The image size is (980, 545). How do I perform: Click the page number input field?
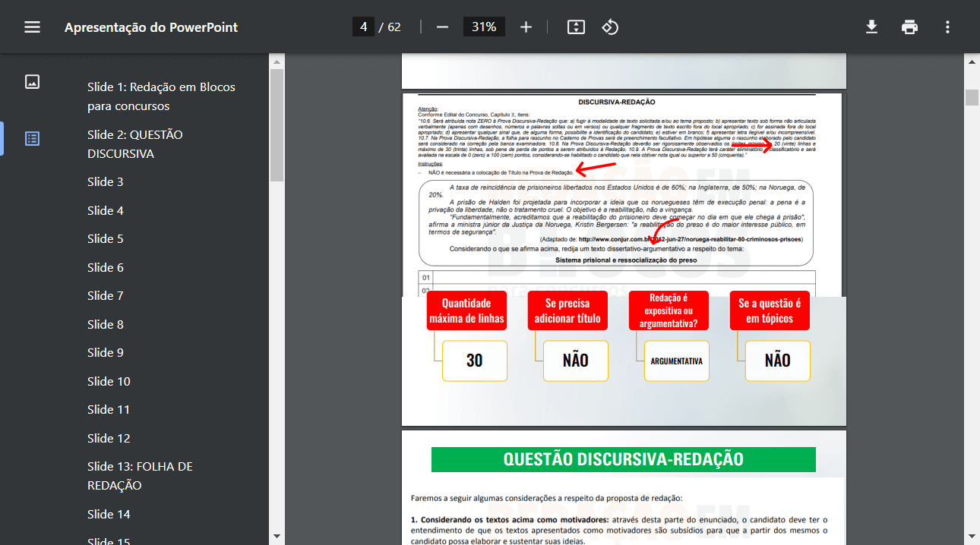coord(363,27)
